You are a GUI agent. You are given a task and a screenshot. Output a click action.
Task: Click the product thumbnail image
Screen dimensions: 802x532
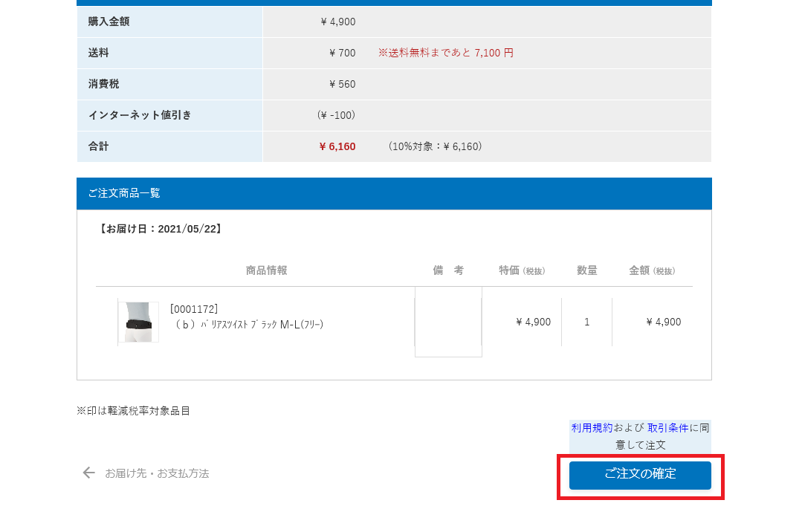click(138, 322)
